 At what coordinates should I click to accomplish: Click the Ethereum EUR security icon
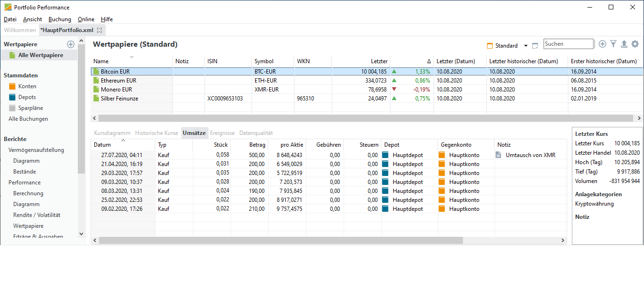97,81
